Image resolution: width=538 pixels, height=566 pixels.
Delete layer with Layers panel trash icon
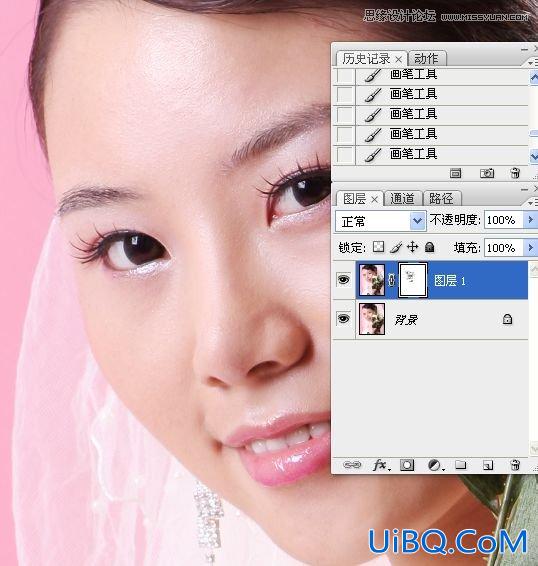pyautogui.click(x=515, y=465)
